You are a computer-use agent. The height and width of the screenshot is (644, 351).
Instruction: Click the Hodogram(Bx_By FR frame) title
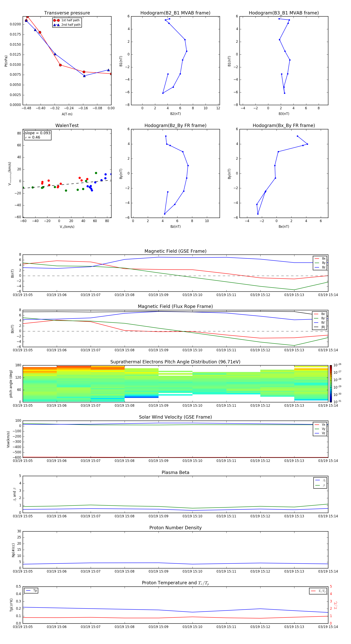point(284,125)
